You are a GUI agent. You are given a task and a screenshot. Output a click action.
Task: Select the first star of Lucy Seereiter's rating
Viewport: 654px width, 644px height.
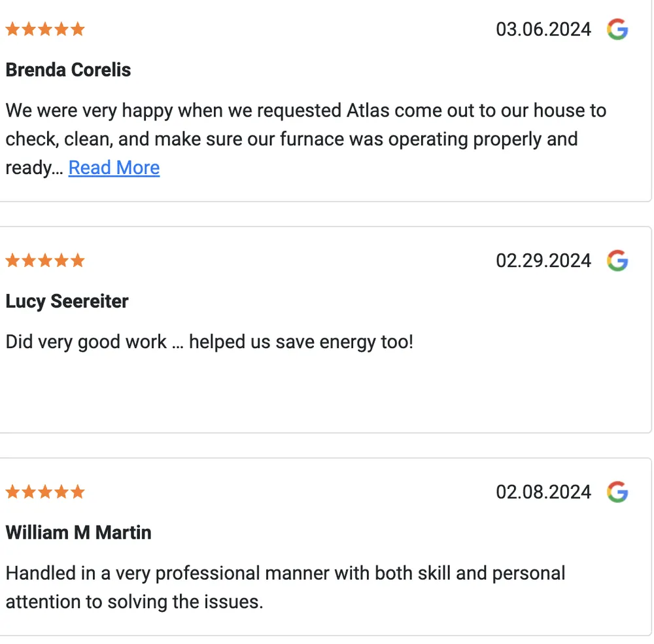(x=12, y=260)
